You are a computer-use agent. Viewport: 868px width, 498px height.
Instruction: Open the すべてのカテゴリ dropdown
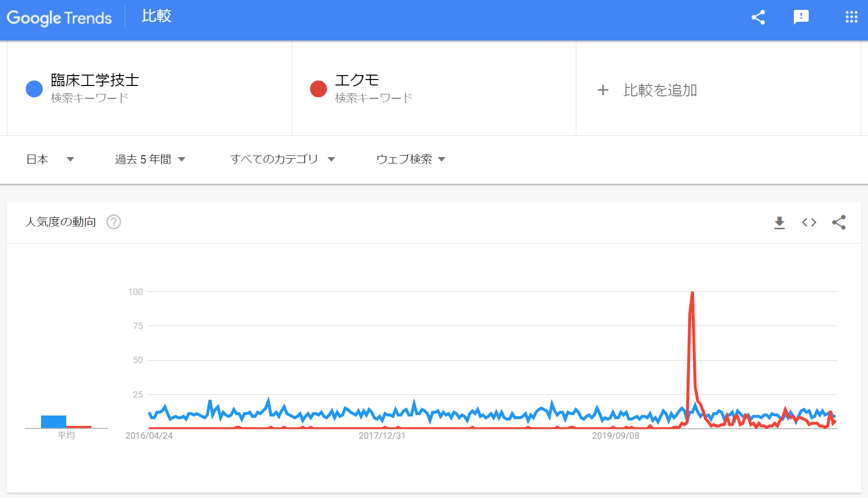pyautogui.click(x=283, y=159)
